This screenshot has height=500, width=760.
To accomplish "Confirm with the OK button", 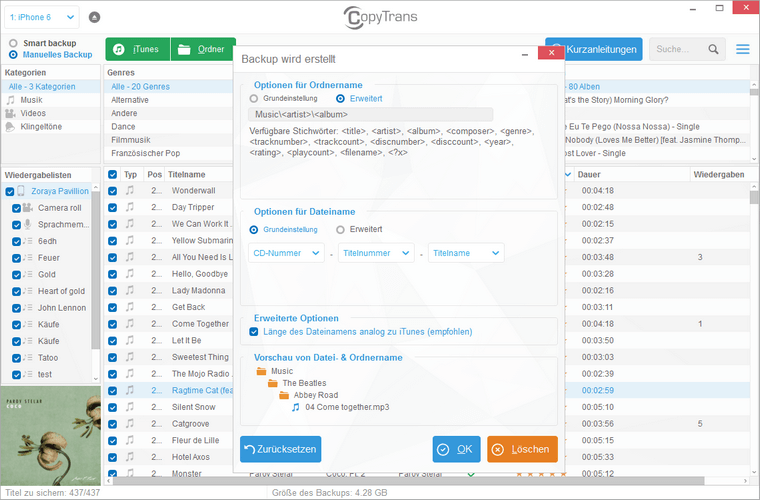I will click(x=457, y=449).
